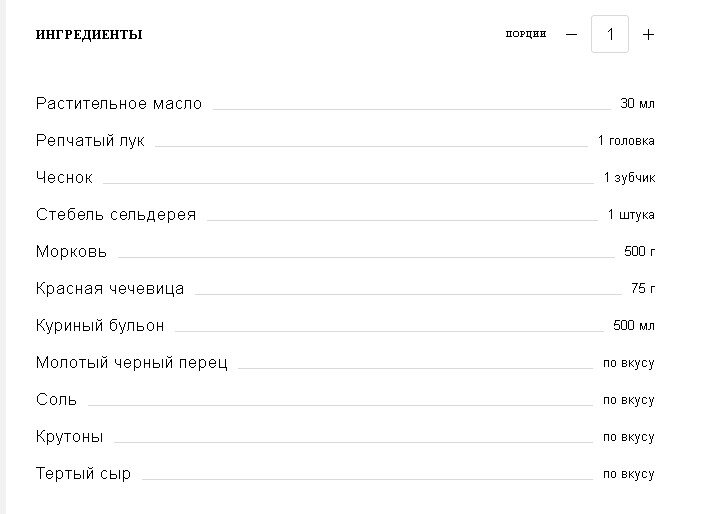
Task: Click the Красная чечевица ingredient
Action: click(110, 289)
